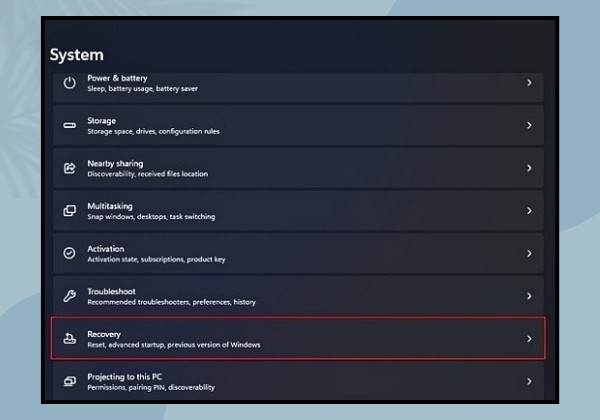This screenshot has height=420, width=600.
Task: Open Recovery chevron arrow
Action: tap(529, 339)
